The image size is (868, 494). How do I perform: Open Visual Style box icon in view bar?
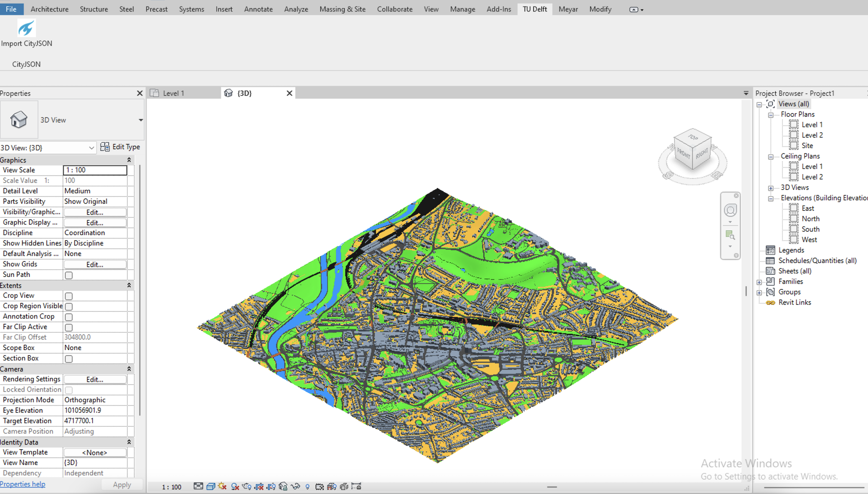pyautogui.click(x=211, y=486)
